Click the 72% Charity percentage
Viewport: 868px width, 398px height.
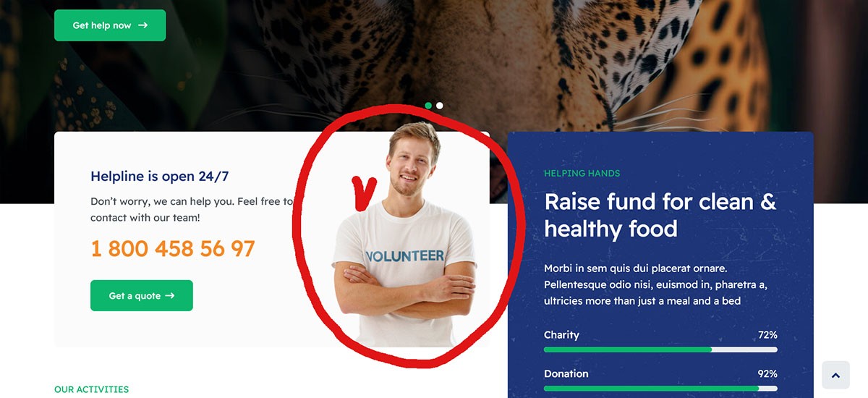point(767,335)
